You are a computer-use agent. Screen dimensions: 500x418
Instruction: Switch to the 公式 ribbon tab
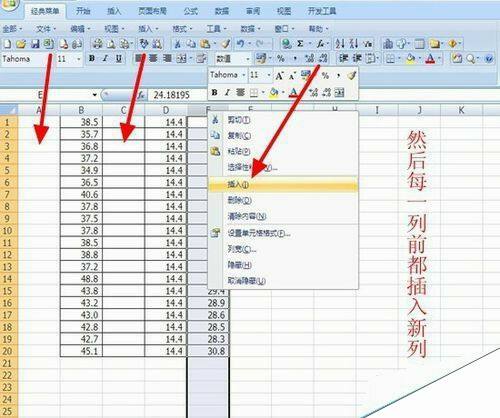pyautogui.click(x=191, y=11)
